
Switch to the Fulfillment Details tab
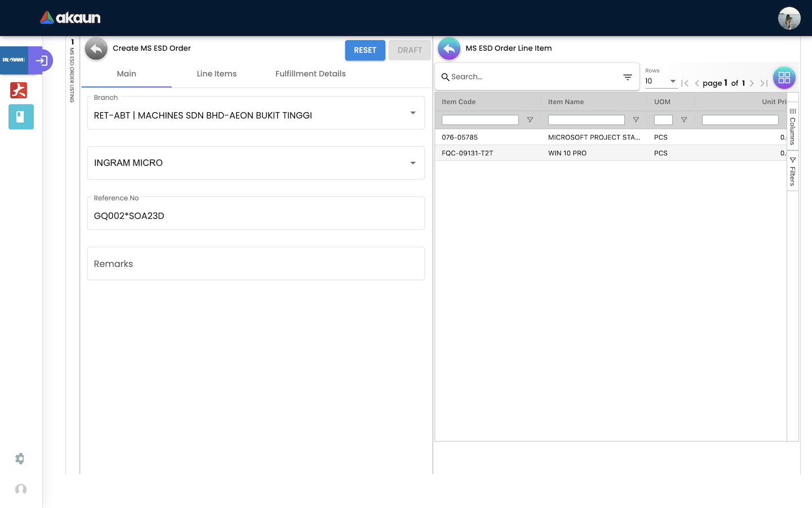coord(310,74)
